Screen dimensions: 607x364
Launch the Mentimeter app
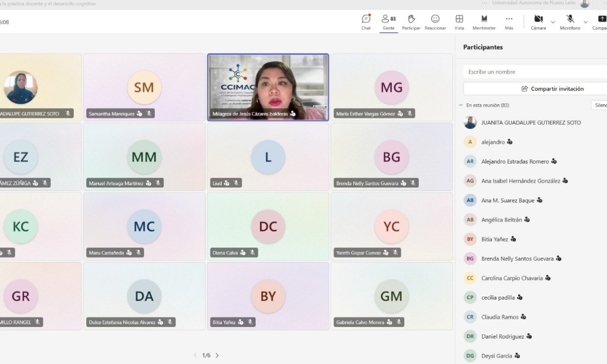coord(484,19)
